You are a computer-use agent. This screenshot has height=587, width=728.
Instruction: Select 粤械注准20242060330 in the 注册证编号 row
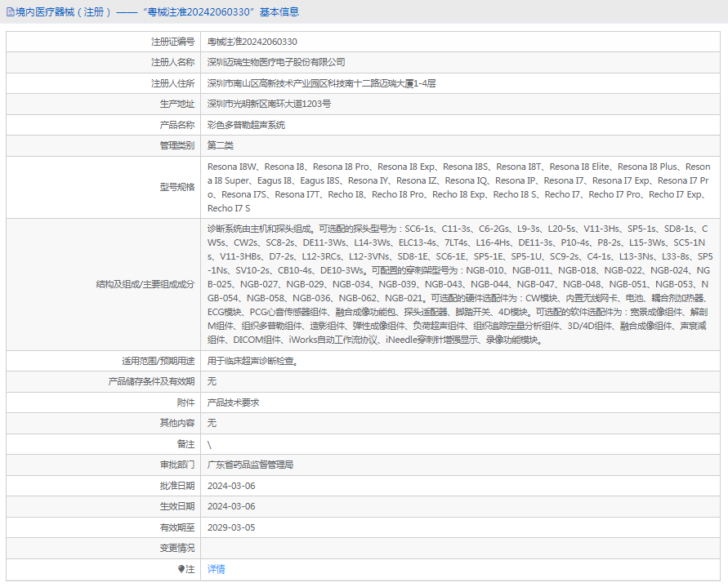(x=252, y=42)
